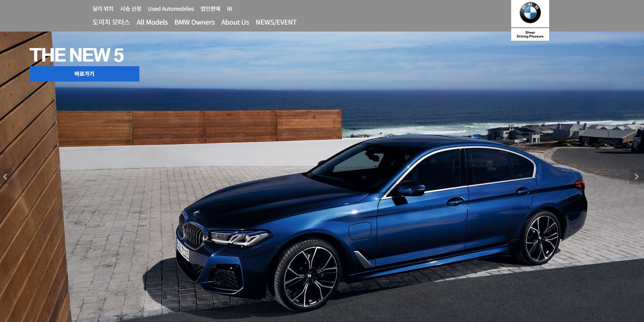The image size is (644, 322).
Task: Open the BMW Owners menu
Action: (195, 22)
